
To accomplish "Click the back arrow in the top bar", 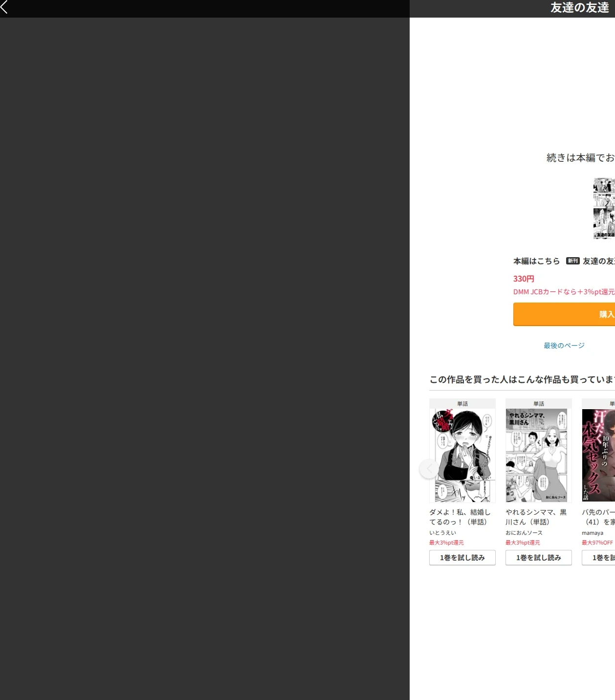I will pyautogui.click(x=4, y=7).
